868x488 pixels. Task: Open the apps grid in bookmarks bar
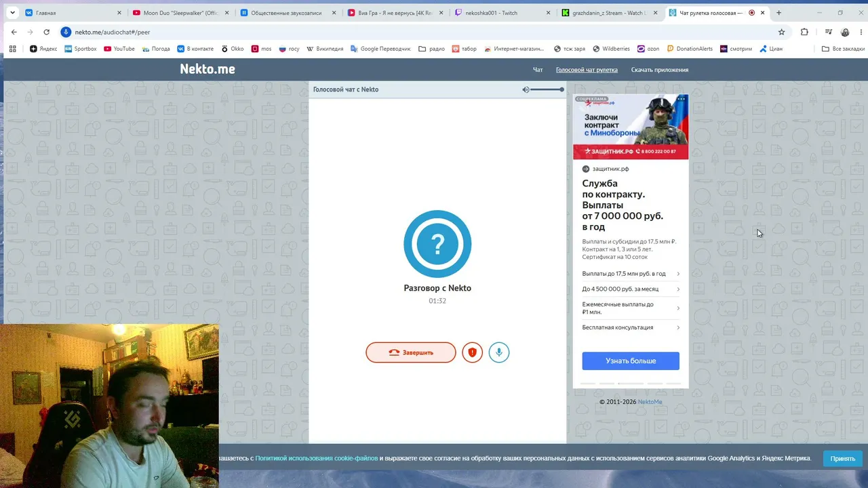tap(12, 49)
